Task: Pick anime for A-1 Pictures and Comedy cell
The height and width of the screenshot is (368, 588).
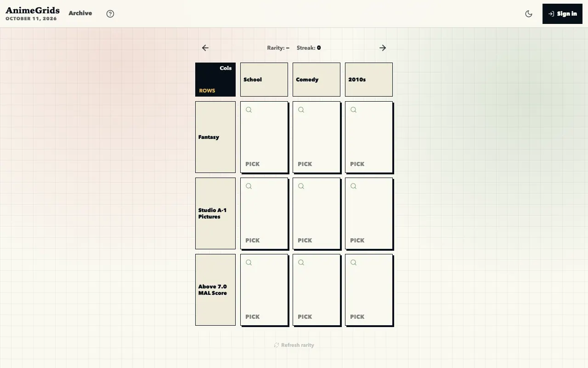Action: [317, 213]
